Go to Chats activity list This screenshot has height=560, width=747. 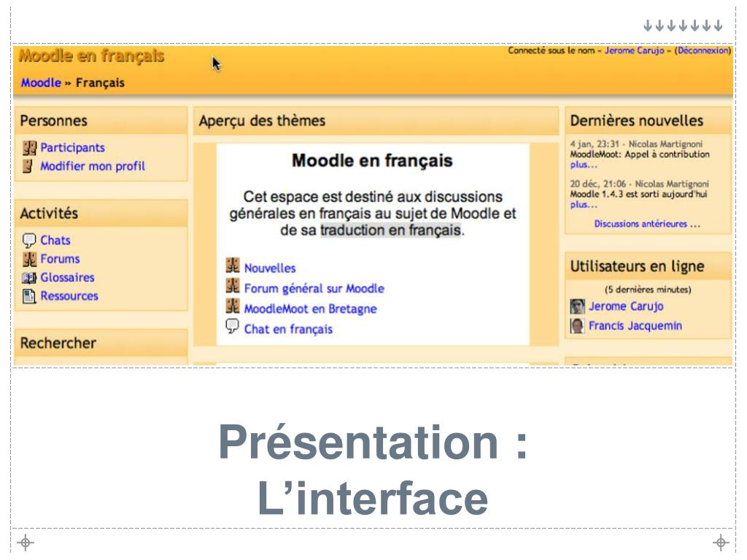click(x=55, y=241)
